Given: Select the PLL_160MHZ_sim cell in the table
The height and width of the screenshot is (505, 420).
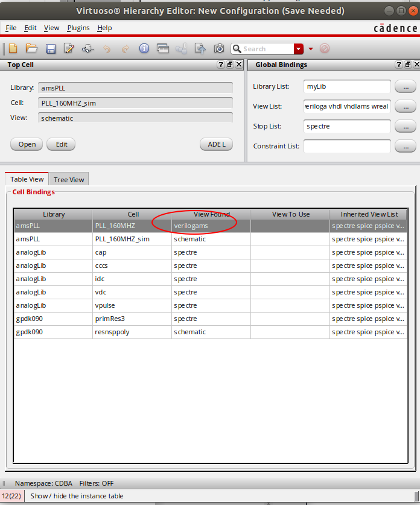Looking at the screenshot, I should tap(132, 239).
